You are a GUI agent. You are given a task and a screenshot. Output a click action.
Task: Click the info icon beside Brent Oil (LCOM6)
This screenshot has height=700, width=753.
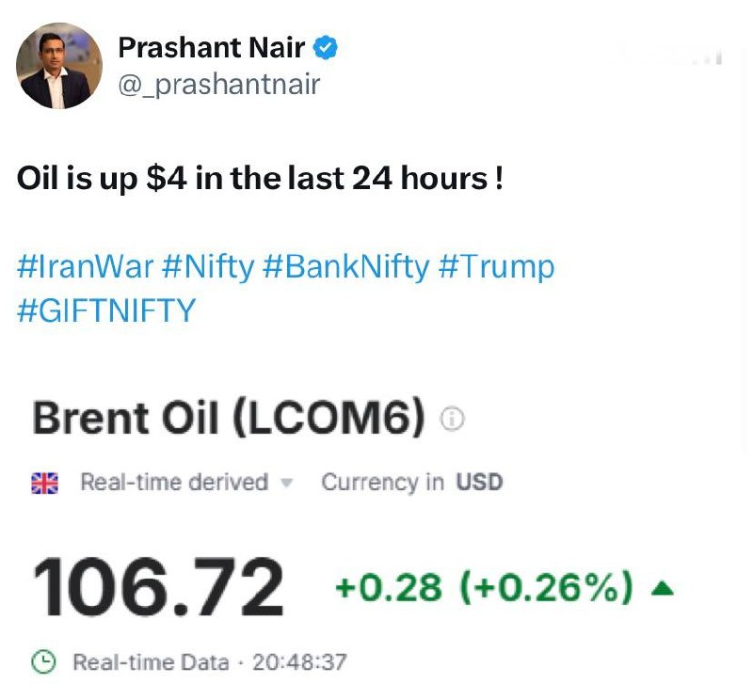click(x=454, y=421)
